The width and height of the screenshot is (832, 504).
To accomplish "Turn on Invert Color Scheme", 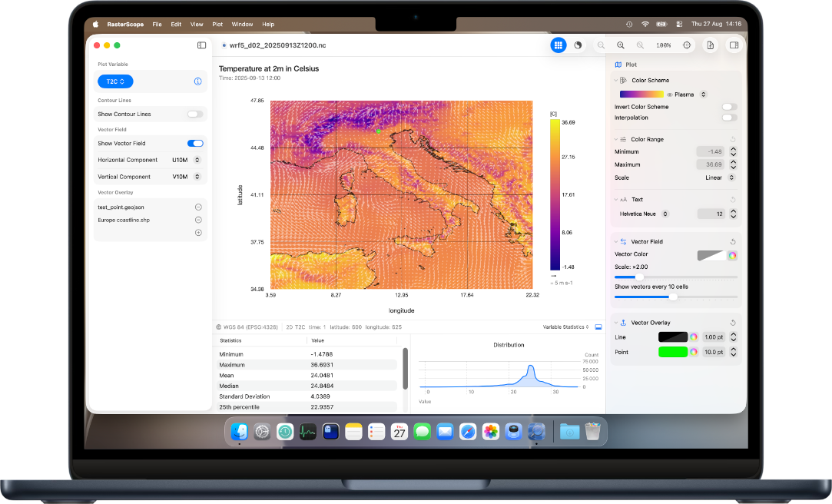I will tap(730, 107).
